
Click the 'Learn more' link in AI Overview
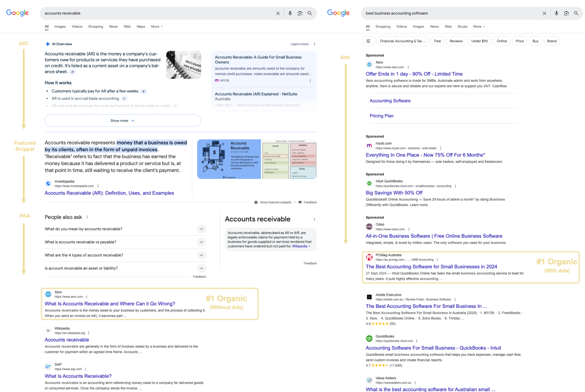pyautogui.click(x=299, y=44)
